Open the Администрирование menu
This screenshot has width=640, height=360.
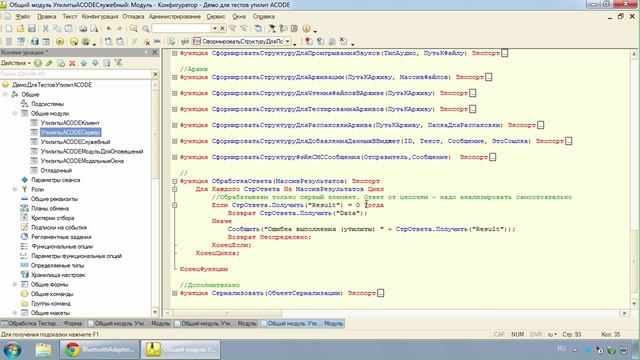pyautogui.click(x=175, y=17)
